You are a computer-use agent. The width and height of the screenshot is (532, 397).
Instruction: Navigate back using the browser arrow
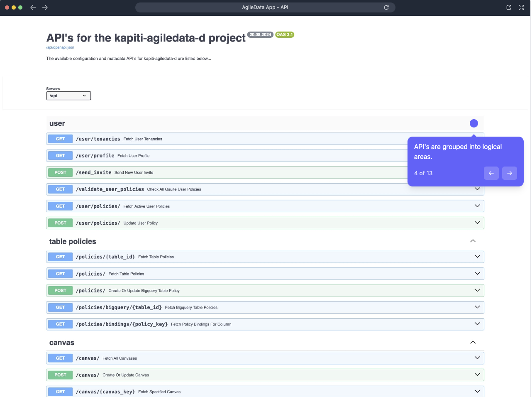[33, 7]
